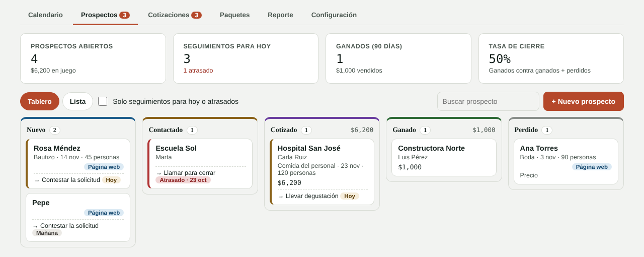644x257 pixels.
Task: Click the Seguimientos para hoy summary card
Action: tap(246, 58)
